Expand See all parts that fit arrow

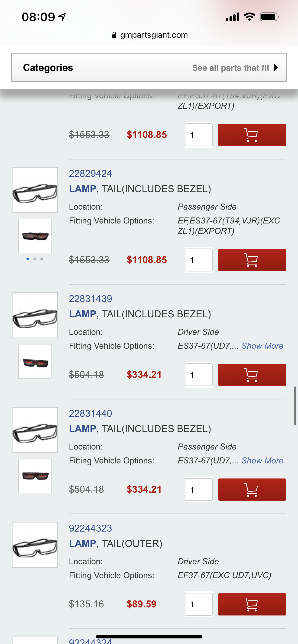coord(275,67)
